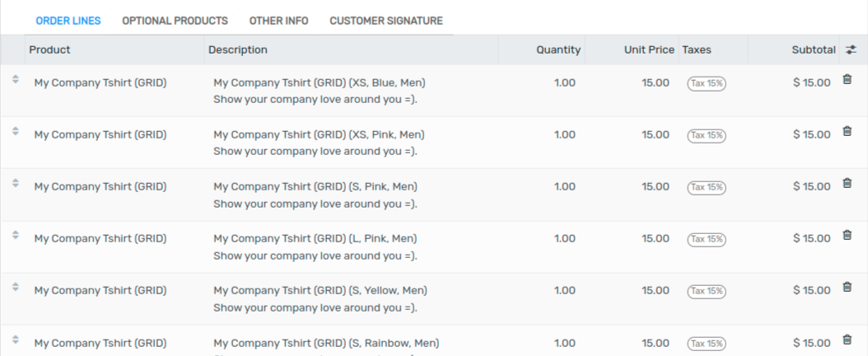Select the Order Lines tab
Image resolution: width=868 pixels, height=356 pixels.
click(x=68, y=21)
